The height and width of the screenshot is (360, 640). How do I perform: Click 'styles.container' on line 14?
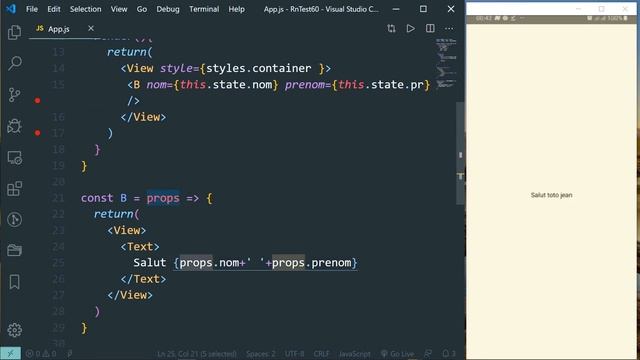259,68
